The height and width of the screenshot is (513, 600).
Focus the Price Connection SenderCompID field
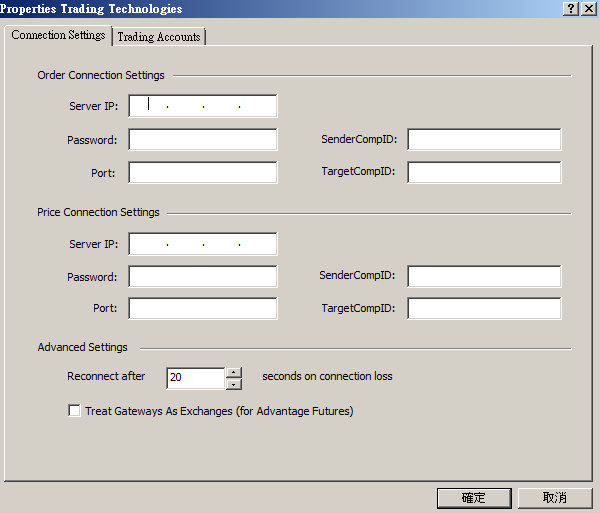coord(484,276)
